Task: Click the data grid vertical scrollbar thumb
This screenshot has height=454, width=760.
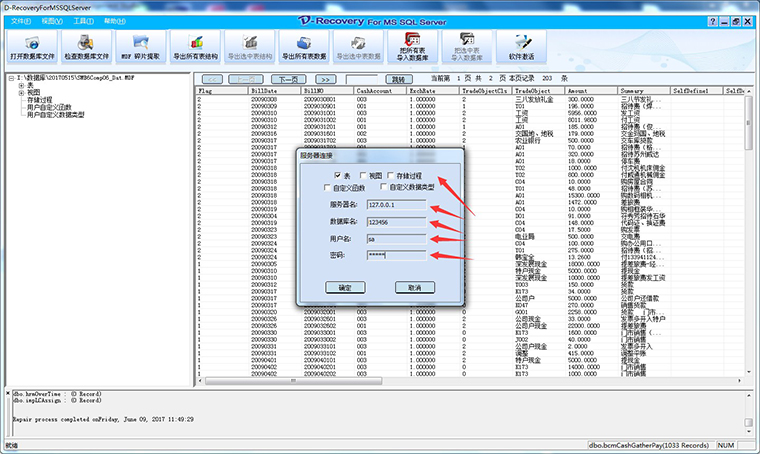Action: click(748, 123)
